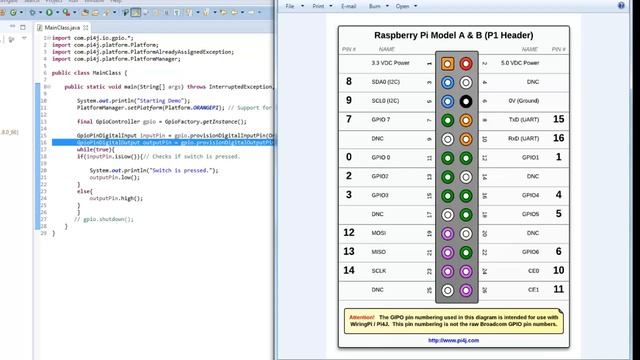Image resolution: width=640 pixels, height=360 pixels.
Task: Click the 'SCLK' pin label
Action: coord(378,271)
